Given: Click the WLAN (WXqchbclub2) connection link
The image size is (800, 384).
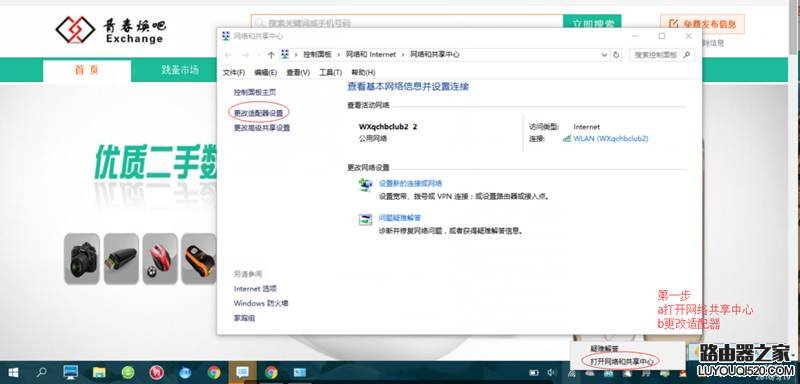Looking at the screenshot, I should tap(611, 138).
